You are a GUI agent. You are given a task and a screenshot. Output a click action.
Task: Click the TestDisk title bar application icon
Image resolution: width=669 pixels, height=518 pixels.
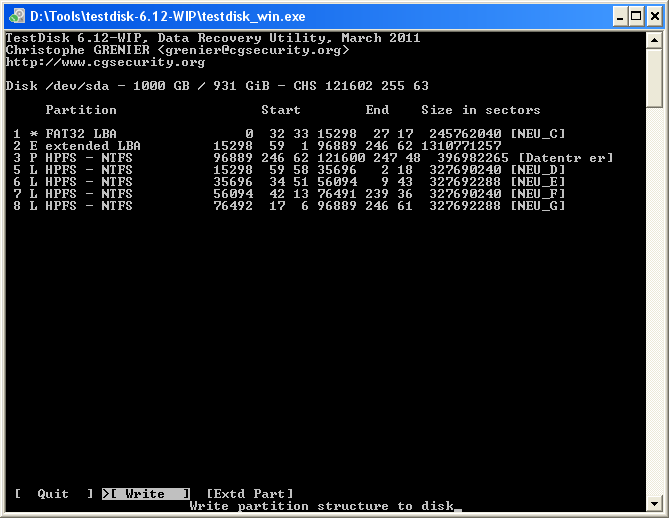[17, 16]
